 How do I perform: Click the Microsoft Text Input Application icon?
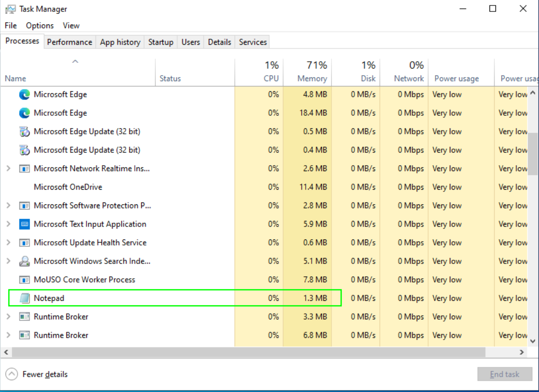(x=25, y=224)
